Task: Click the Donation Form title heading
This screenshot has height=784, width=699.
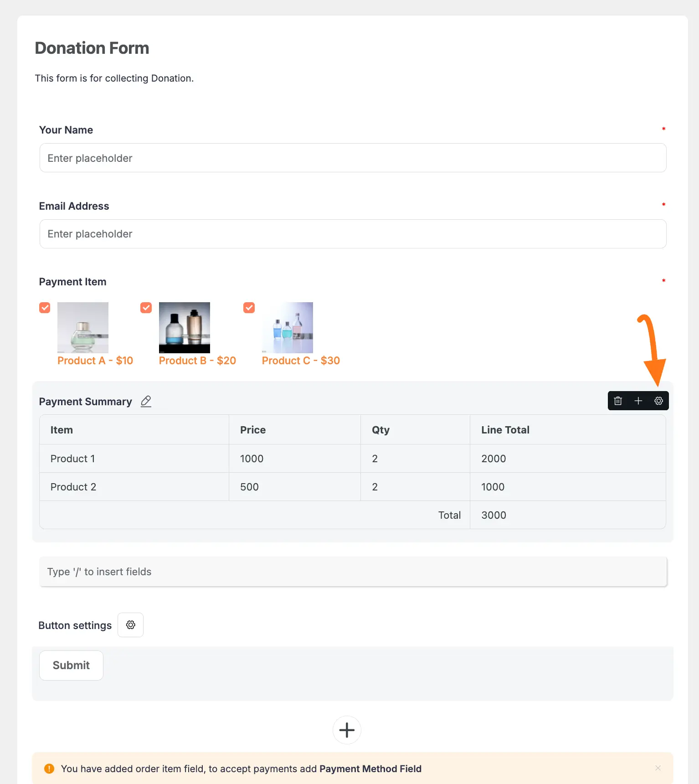Action: pyautogui.click(x=92, y=48)
